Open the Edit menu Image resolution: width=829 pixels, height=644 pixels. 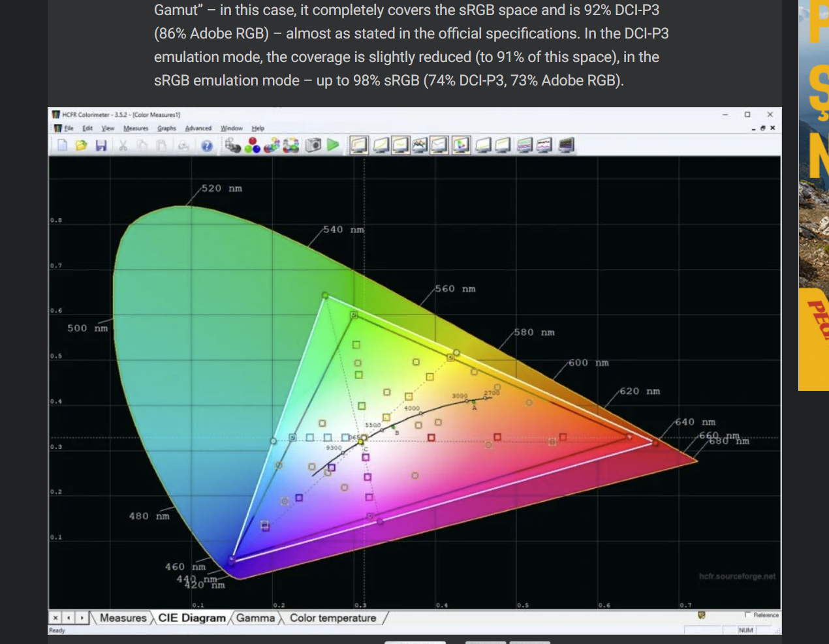pyautogui.click(x=87, y=128)
